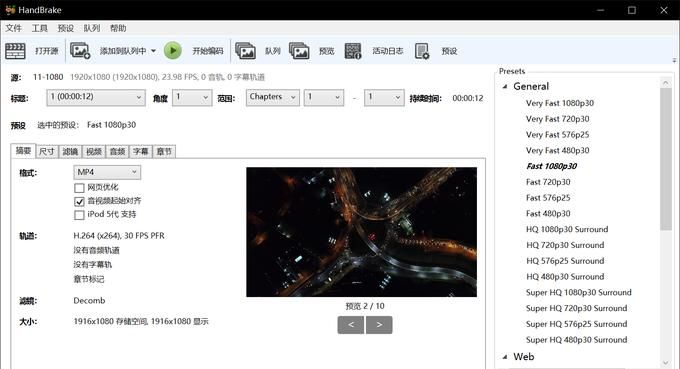
Task: Open the start chapter dropdown
Action: point(324,98)
